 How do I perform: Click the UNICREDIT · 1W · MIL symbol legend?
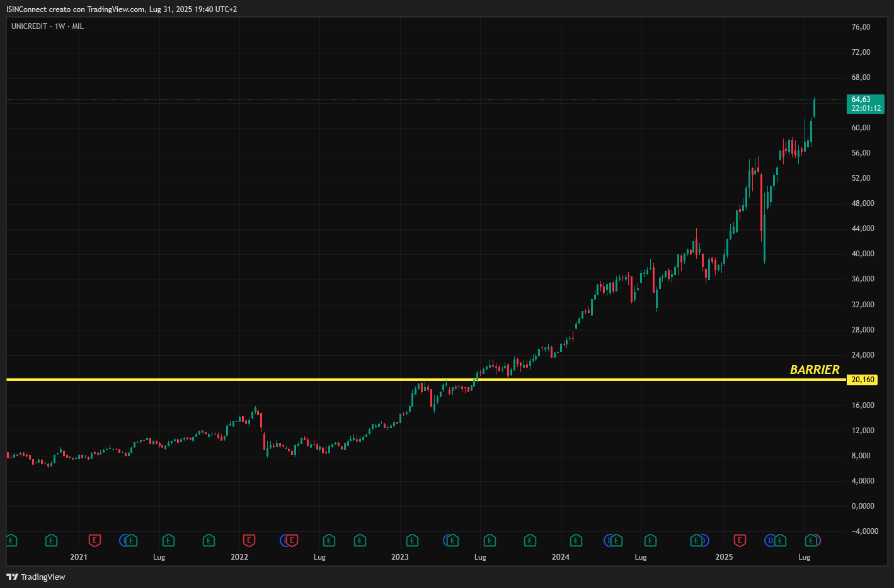click(x=47, y=26)
